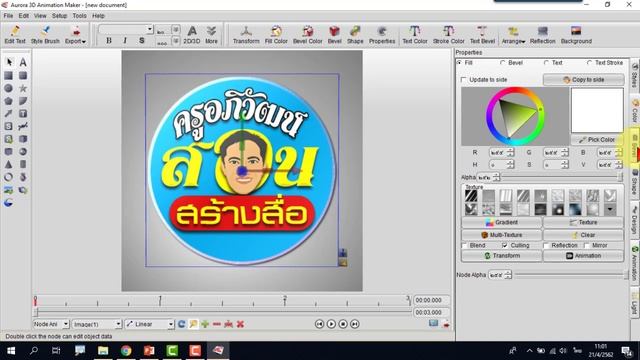Click the Gradient button
This screenshot has height=360, width=640.
[x=502, y=222]
